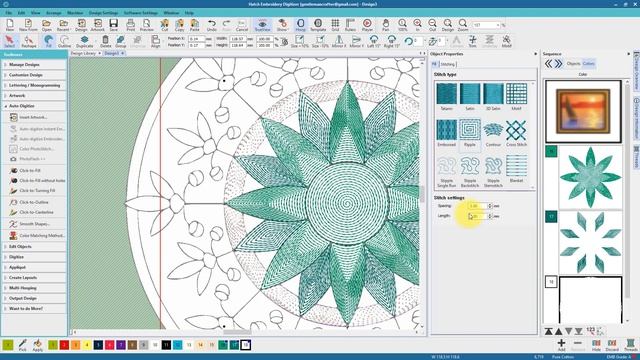Click the Delete trash icon
The width and height of the screenshot is (640, 360).
click(105, 41)
